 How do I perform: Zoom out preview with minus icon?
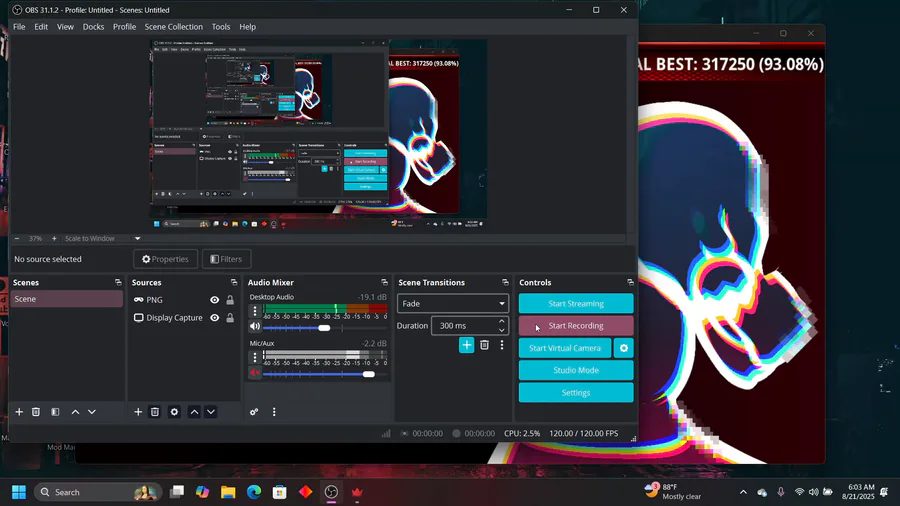17,239
